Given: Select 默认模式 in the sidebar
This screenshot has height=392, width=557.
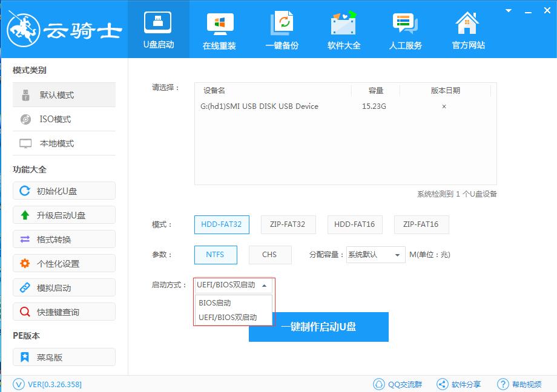Looking at the screenshot, I should [64, 95].
